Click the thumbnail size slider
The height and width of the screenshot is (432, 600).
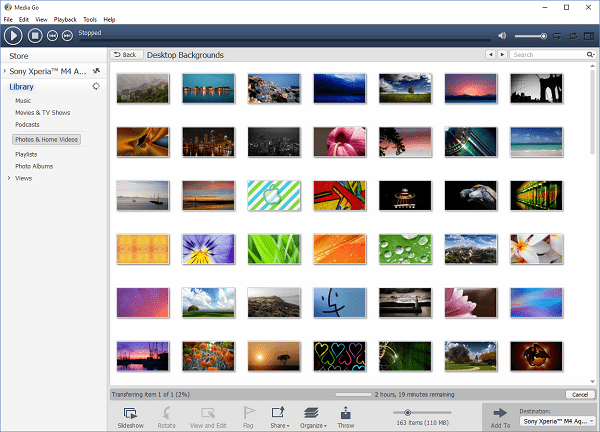pos(405,412)
